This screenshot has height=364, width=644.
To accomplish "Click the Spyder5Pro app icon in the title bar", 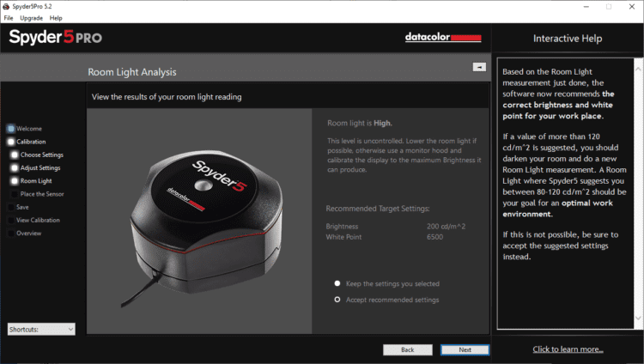I will [6, 7].
